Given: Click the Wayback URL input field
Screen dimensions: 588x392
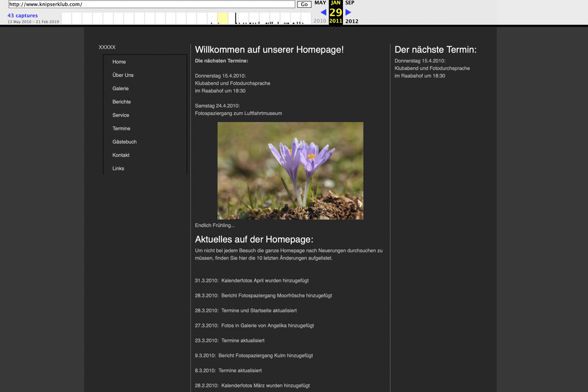Looking at the screenshot, I should (x=152, y=4).
